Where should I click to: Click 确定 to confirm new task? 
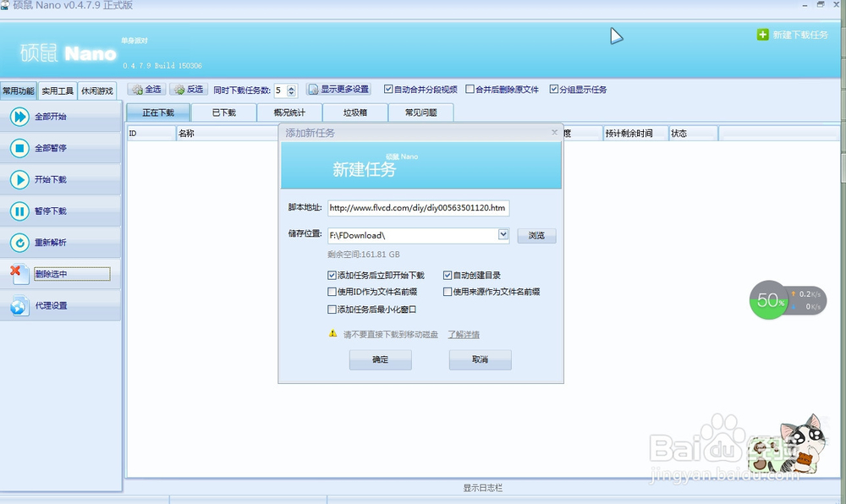click(x=381, y=359)
